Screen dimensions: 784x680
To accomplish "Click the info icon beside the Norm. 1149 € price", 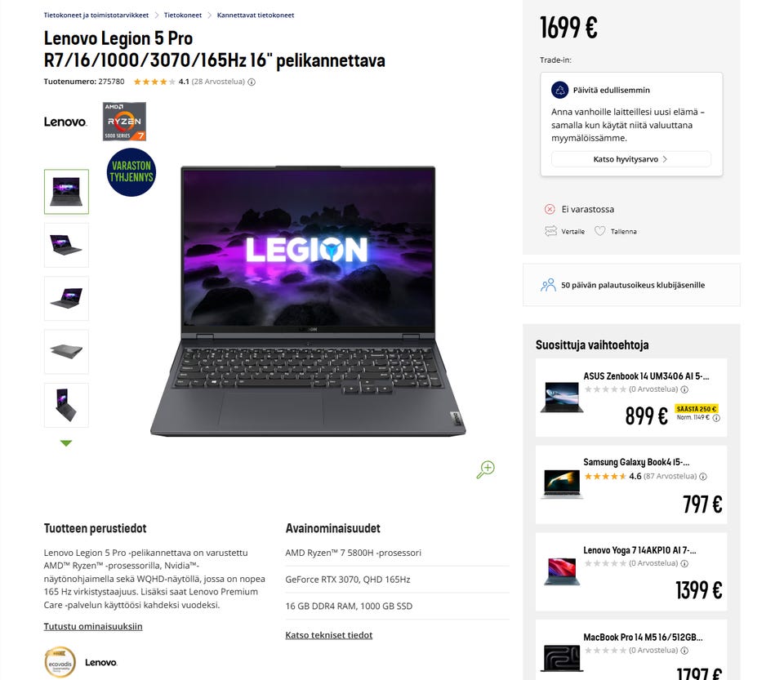I will pyautogui.click(x=716, y=418).
